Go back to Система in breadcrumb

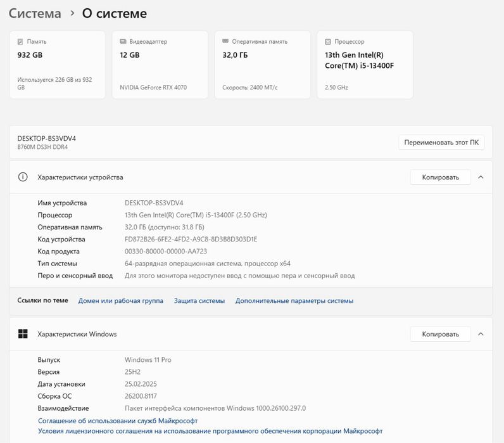(35, 13)
